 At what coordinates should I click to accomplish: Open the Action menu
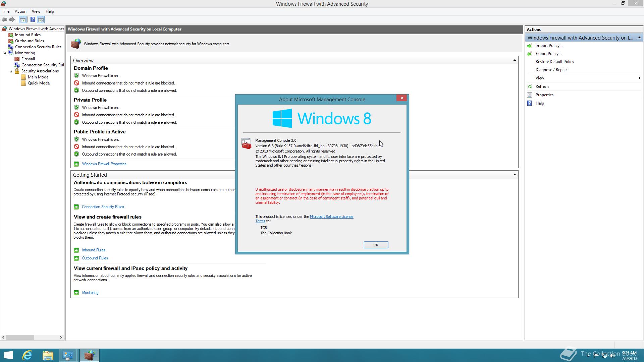(x=20, y=11)
